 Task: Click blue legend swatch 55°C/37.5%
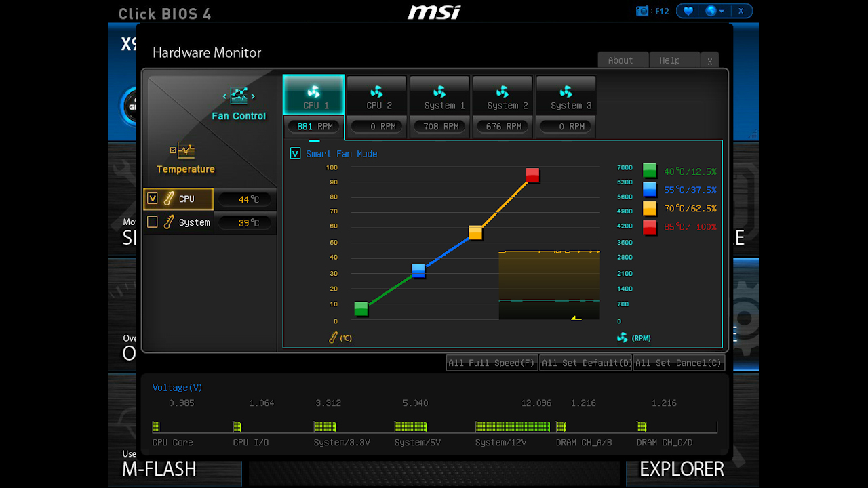pos(650,189)
